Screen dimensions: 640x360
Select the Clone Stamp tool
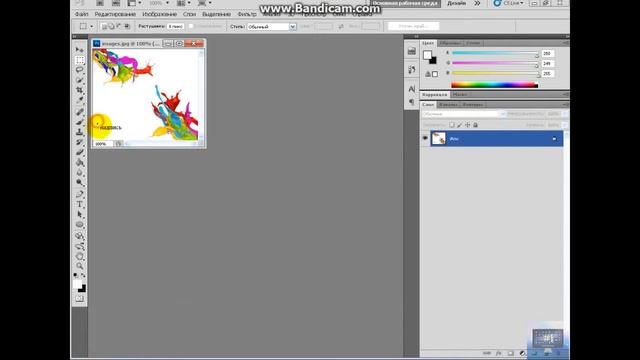(x=80, y=132)
